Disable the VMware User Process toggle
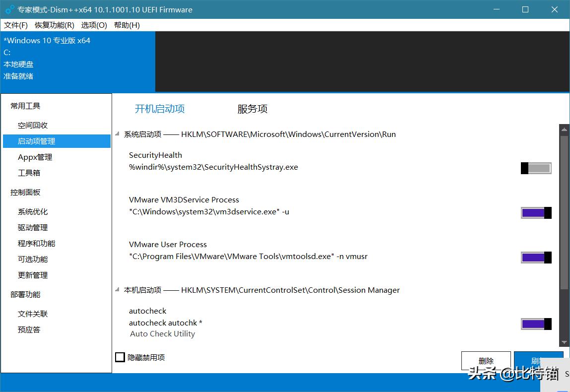570x392 pixels. tap(536, 258)
